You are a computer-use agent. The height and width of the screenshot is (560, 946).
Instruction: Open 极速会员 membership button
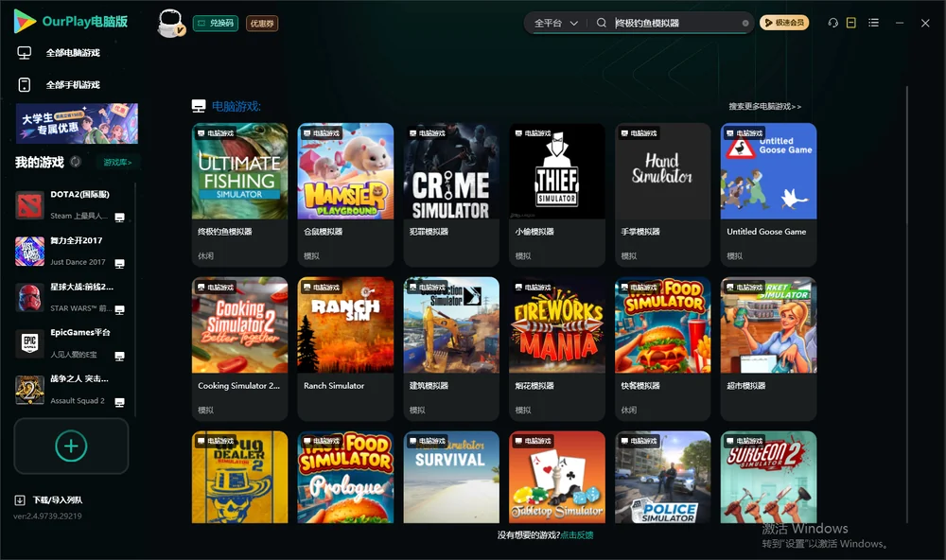[784, 23]
